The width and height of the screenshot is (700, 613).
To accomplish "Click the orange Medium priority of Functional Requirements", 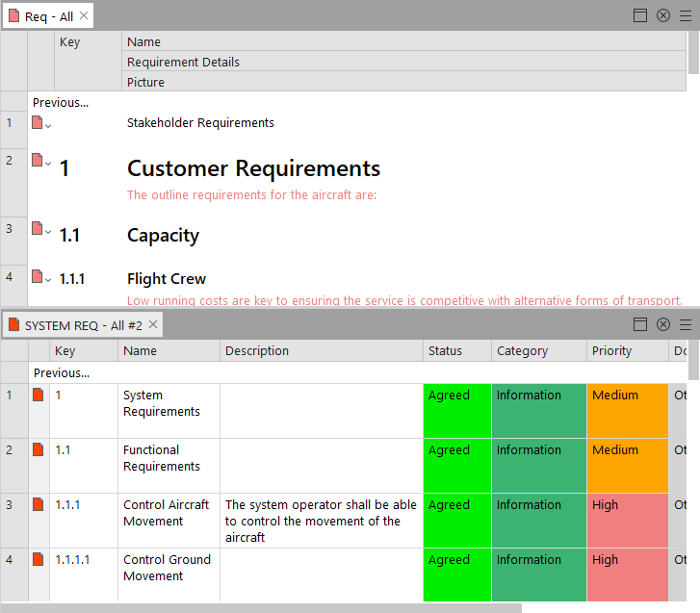I will point(627,466).
